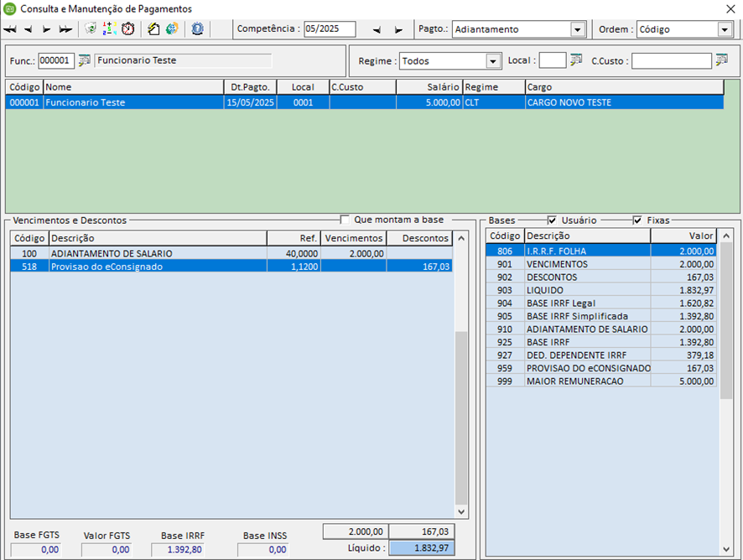Click the Competência date field
743x560 pixels.
pyautogui.click(x=330, y=29)
